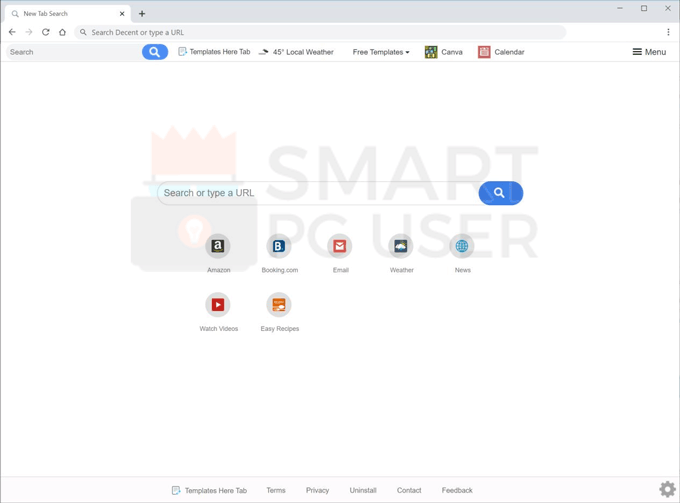Open the Calendar toolbar shortcut

tap(501, 52)
